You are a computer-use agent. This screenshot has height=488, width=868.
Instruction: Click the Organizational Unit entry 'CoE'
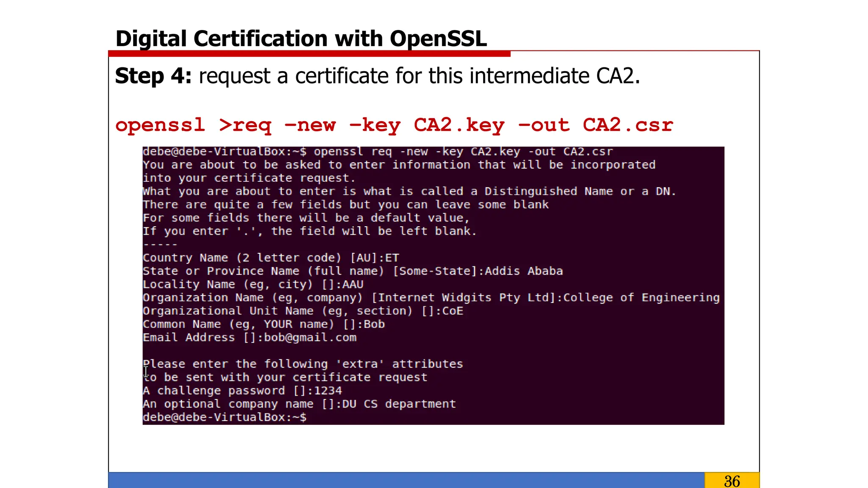pyautogui.click(x=453, y=311)
